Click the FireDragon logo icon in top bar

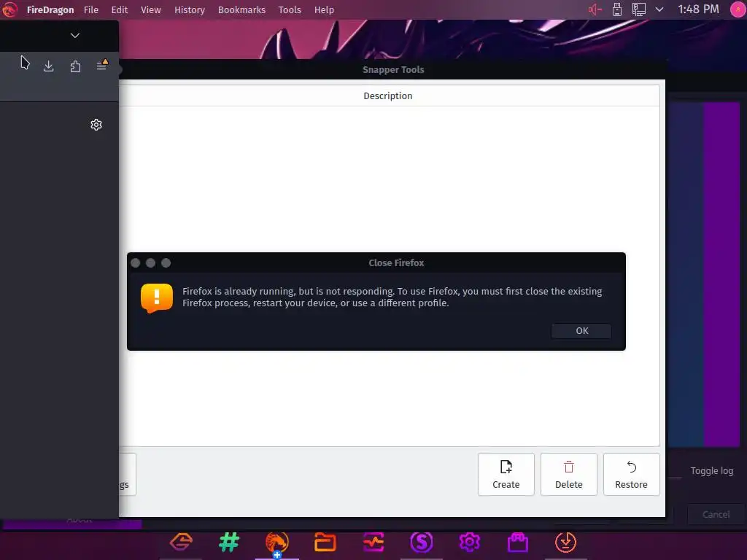click(x=9, y=9)
